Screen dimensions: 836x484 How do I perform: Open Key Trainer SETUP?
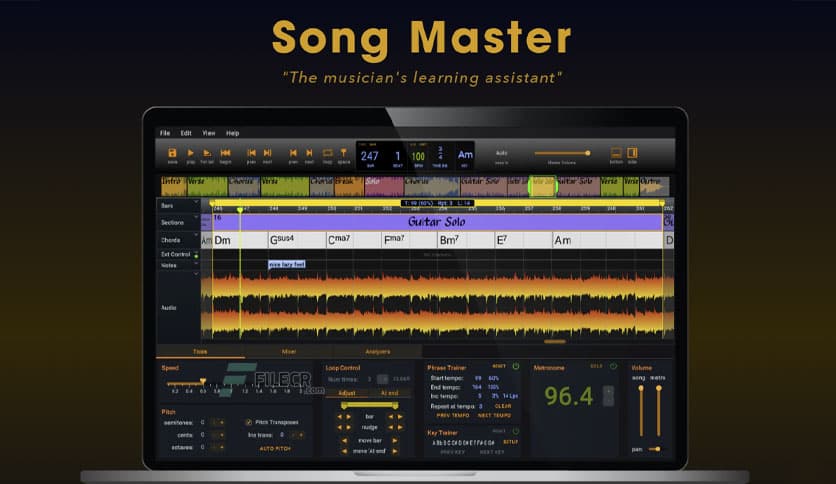510,442
